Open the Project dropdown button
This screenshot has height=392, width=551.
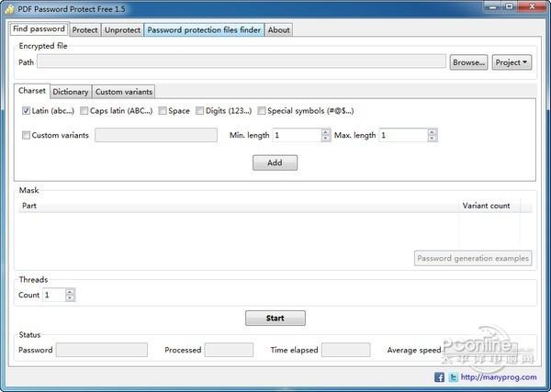pyautogui.click(x=512, y=62)
